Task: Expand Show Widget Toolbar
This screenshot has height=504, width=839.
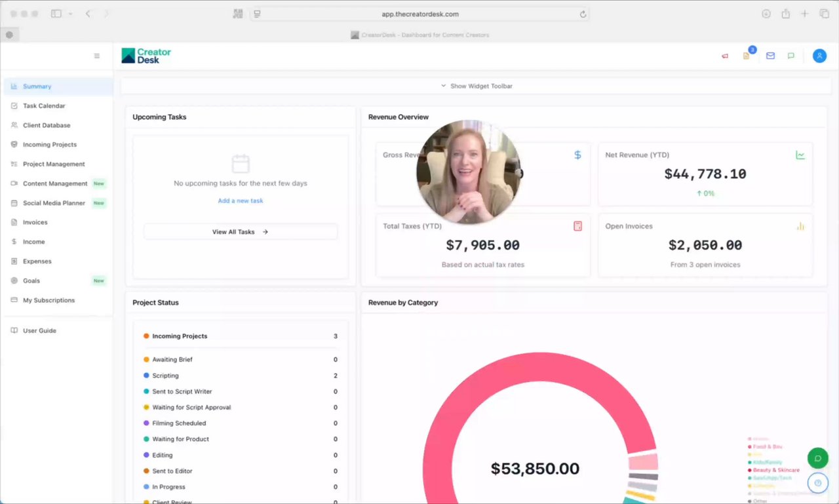Action: (x=477, y=86)
